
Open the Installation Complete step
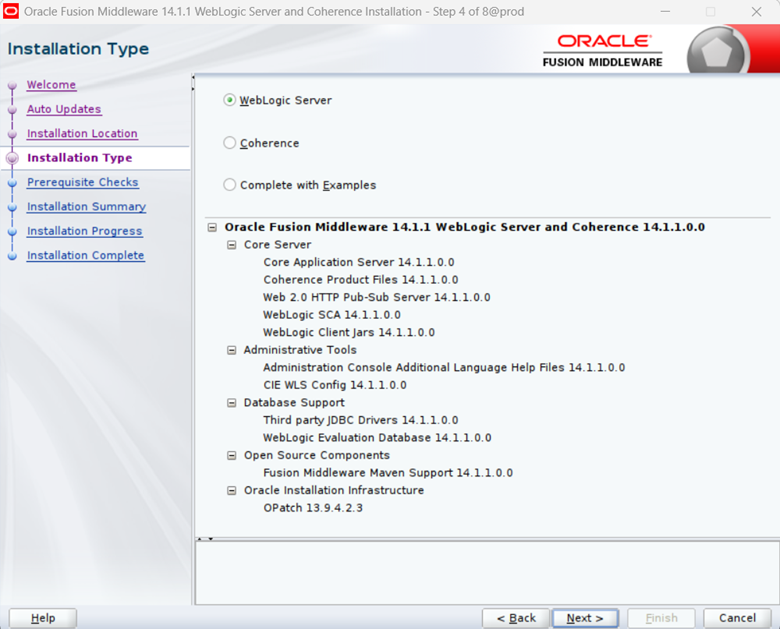(x=86, y=255)
